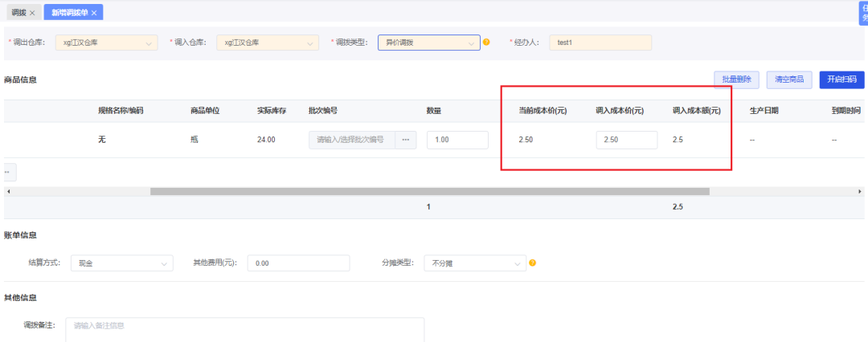Viewport: 868px width, 342px height.
Task: Click help icon beside 调拨类型
Action: [486, 42]
